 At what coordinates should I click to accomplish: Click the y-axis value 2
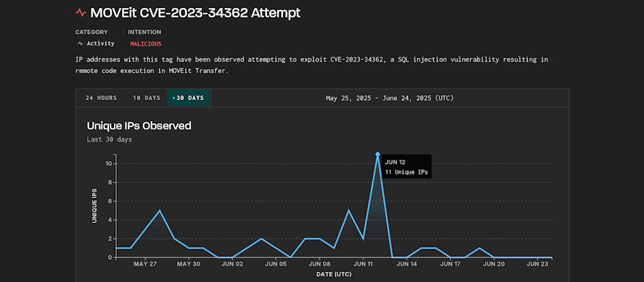coord(111,239)
